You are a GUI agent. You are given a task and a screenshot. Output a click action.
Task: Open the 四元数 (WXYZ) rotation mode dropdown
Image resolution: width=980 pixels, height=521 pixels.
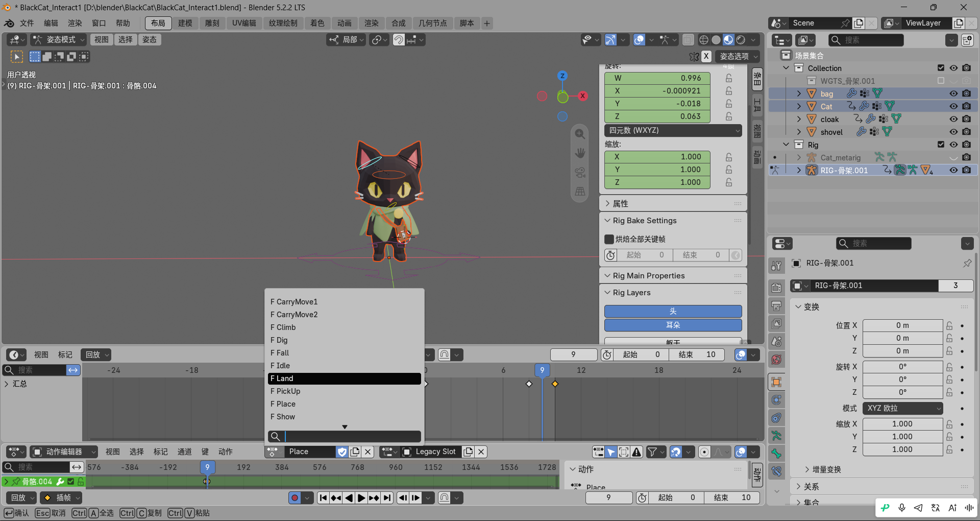click(673, 130)
